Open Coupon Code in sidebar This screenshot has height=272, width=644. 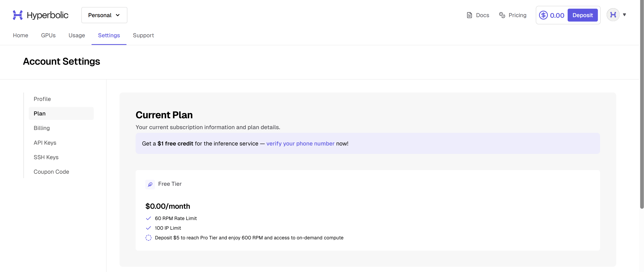tap(61, 172)
